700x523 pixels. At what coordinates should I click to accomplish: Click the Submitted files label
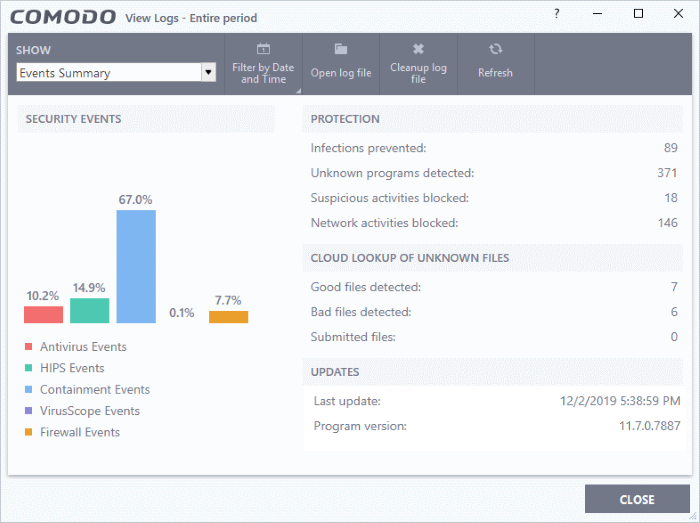click(353, 337)
